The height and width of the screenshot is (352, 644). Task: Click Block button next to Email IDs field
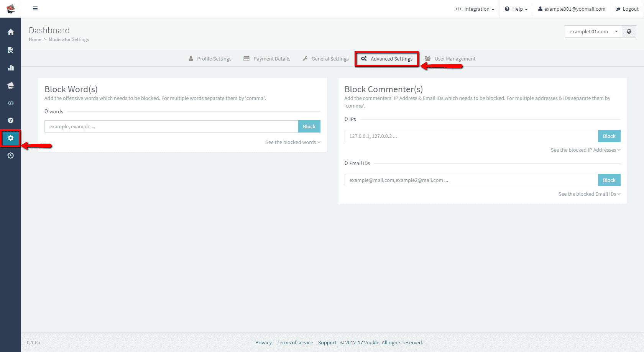point(609,180)
